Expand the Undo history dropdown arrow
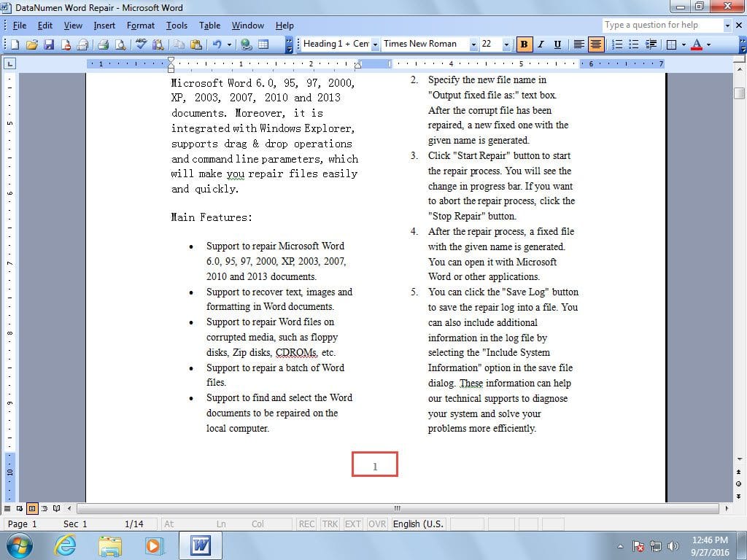The image size is (747, 560). tap(229, 44)
